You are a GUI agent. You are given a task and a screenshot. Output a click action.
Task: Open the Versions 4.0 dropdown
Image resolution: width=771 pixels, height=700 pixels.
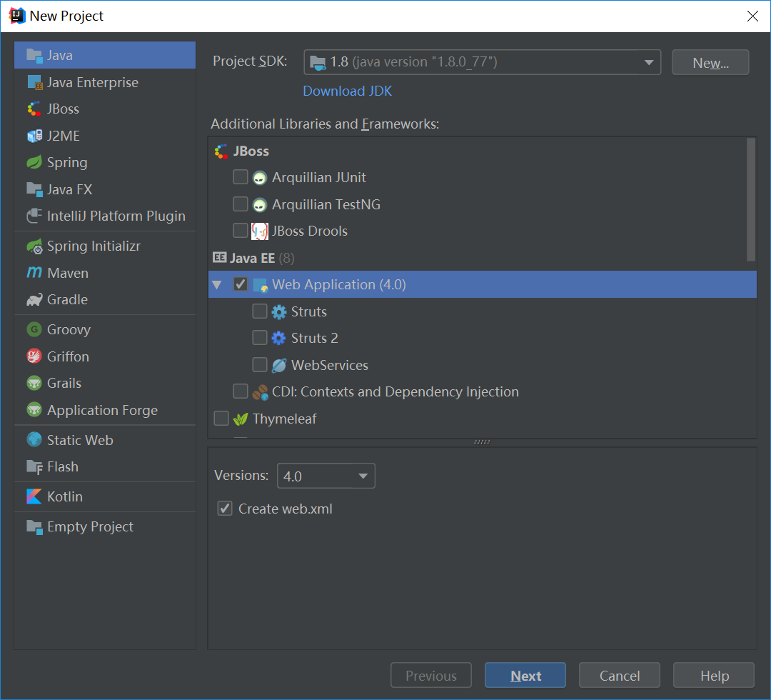326,476
